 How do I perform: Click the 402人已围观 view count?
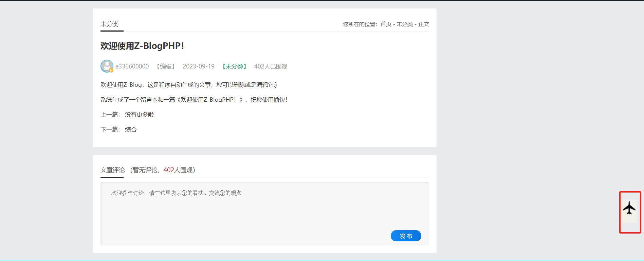coord(271,66)
